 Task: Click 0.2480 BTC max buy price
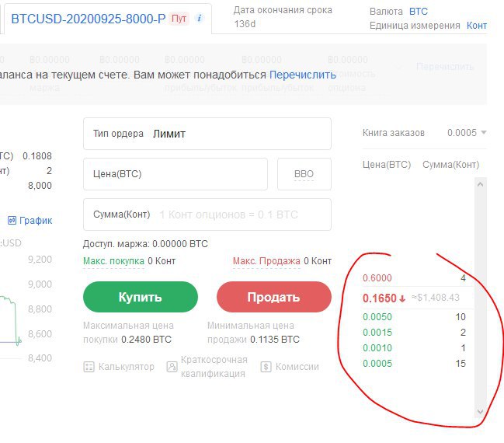coord(146,340)
